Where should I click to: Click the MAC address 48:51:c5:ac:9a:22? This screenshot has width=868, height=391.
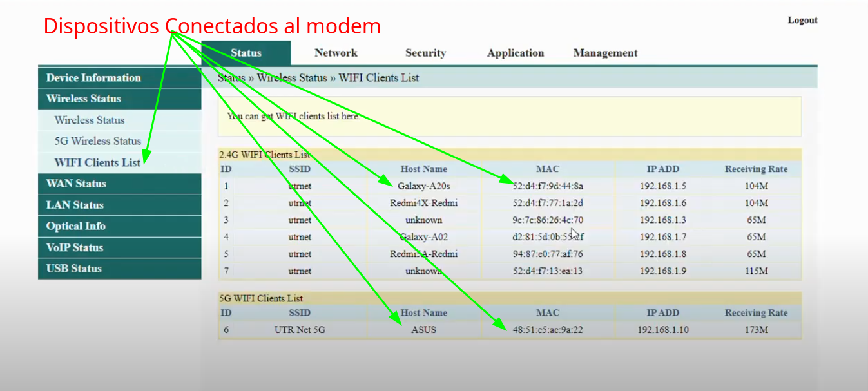(x=547, y=330)
